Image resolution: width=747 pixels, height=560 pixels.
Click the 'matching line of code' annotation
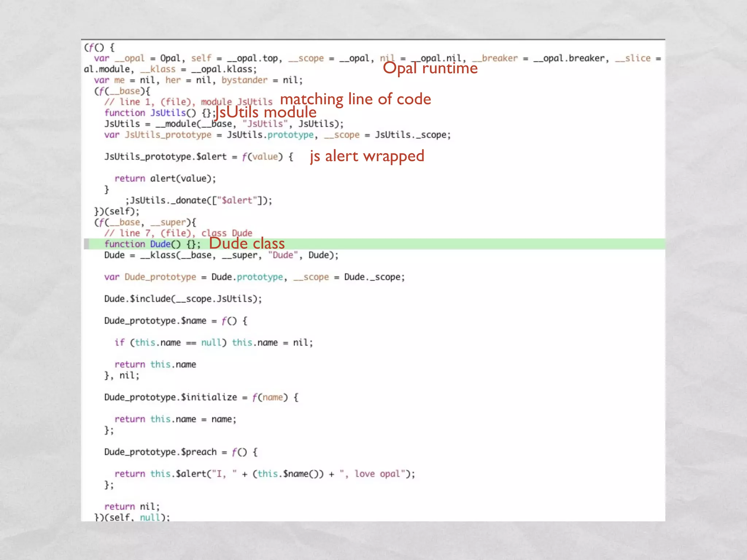point(356,99)
